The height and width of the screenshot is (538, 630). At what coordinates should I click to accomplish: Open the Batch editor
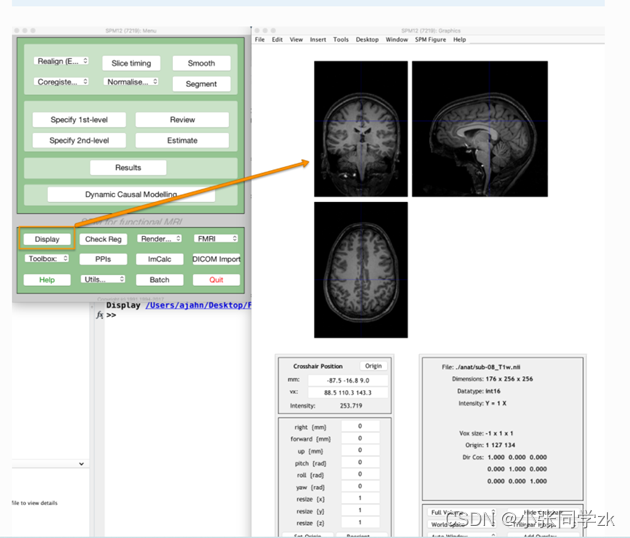point(160,280)
